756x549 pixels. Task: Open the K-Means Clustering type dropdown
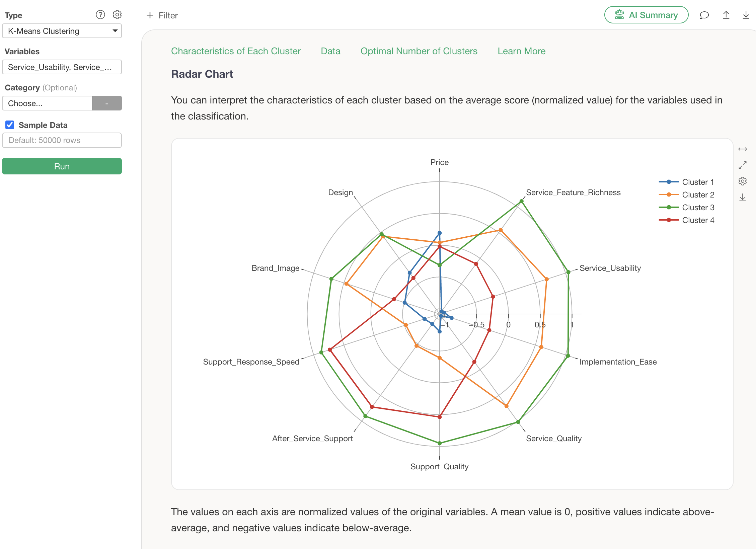tap(62, 31)
